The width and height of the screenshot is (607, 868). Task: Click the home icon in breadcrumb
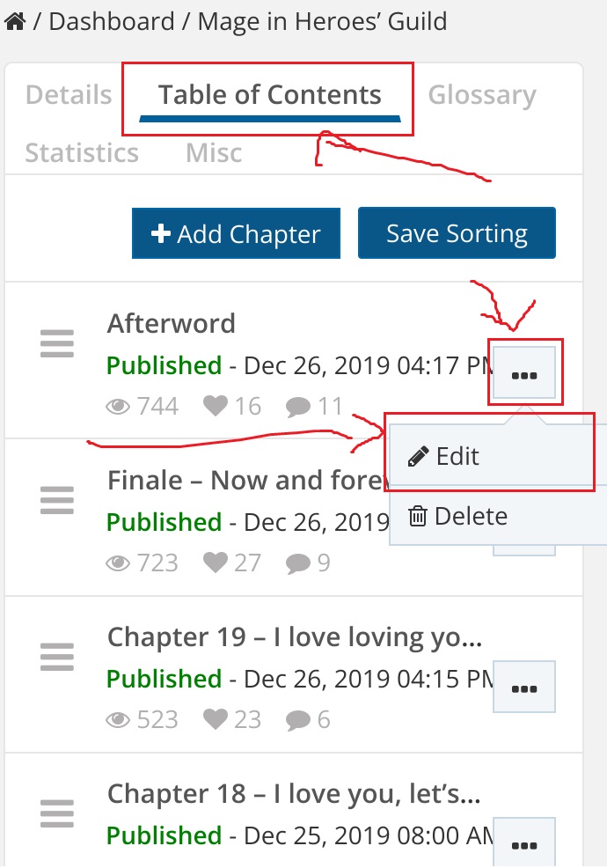(x=14, y=21)
